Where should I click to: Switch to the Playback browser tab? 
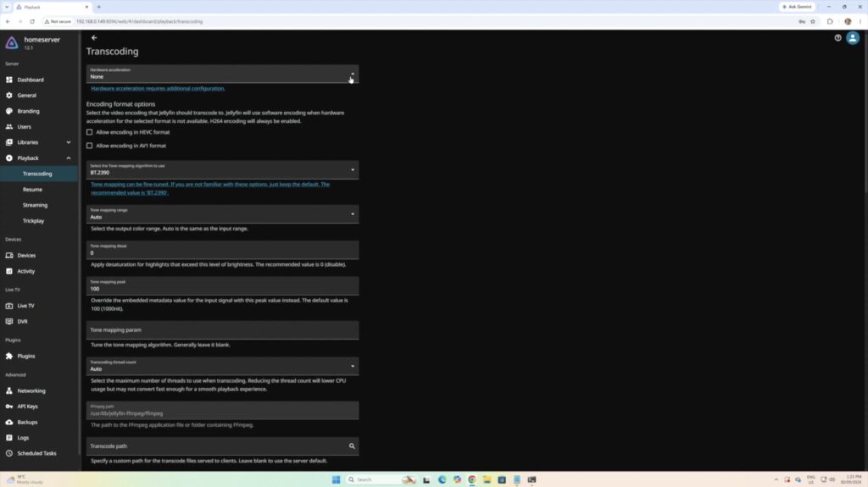click(x=53, y=7)
